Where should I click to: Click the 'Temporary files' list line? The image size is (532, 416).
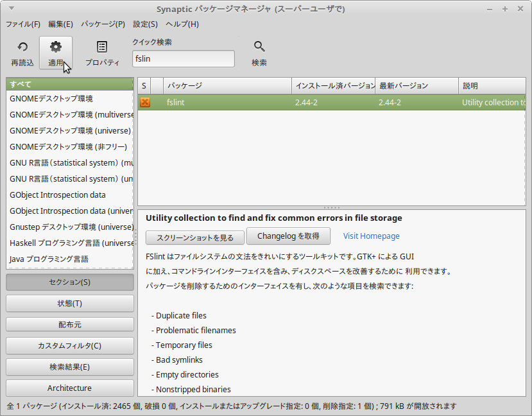(x=182, y=345)
